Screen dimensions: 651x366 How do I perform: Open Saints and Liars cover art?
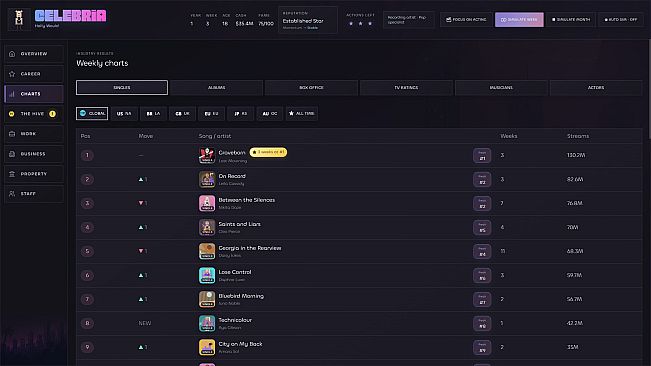pos(207,227)
